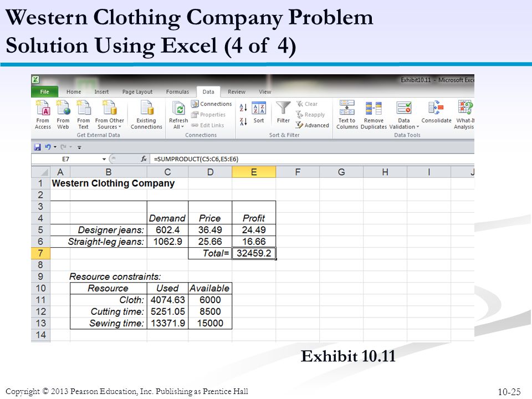Image resolution: width=532 pixels, height=399 pixels.
Task: Switch to the Insert tab
Action: pos(101,91)
